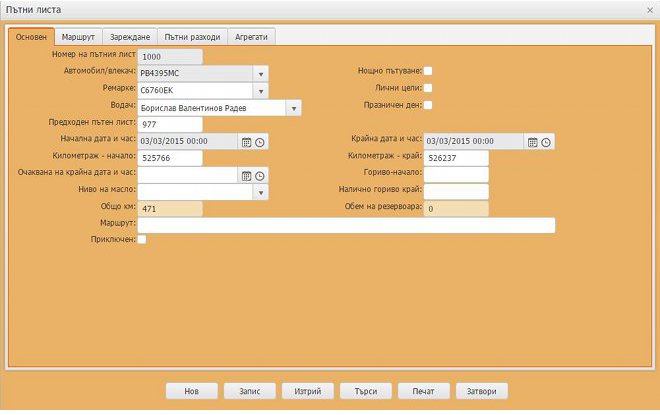Click clock icon for Крайна дата и час
This screenshot has width=660, height=415.
point(547,142)
